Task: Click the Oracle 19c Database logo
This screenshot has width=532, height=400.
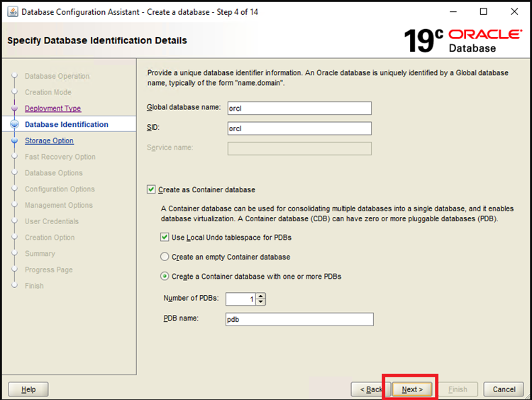Action: pos(463,40)
